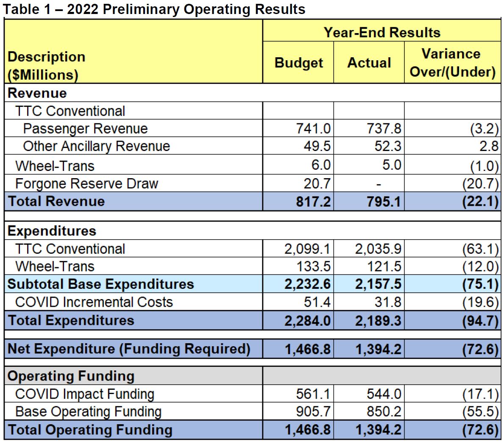
Task: Click the 'Budget' column header
Action: [x=298, y=63]
